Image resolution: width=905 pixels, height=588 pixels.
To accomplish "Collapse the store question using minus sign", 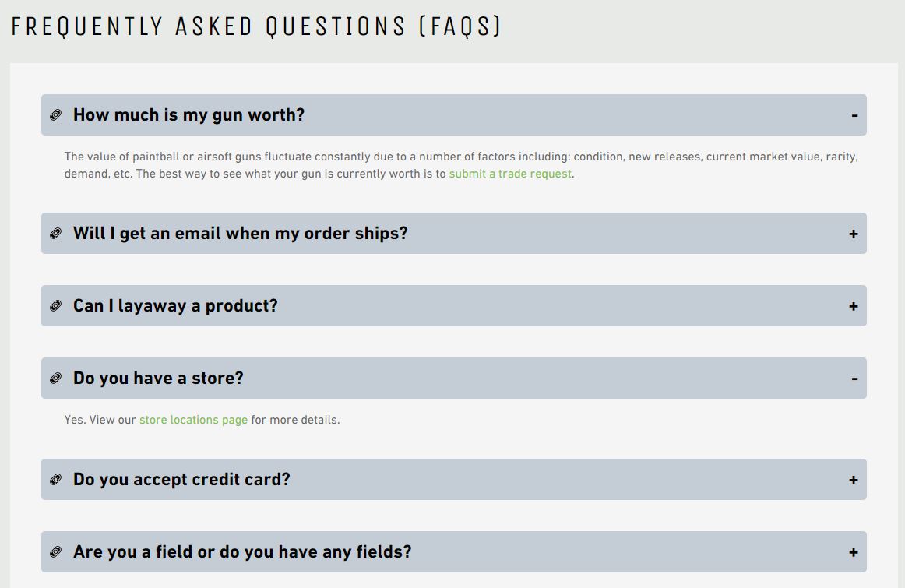I will (x=854, y=379).
